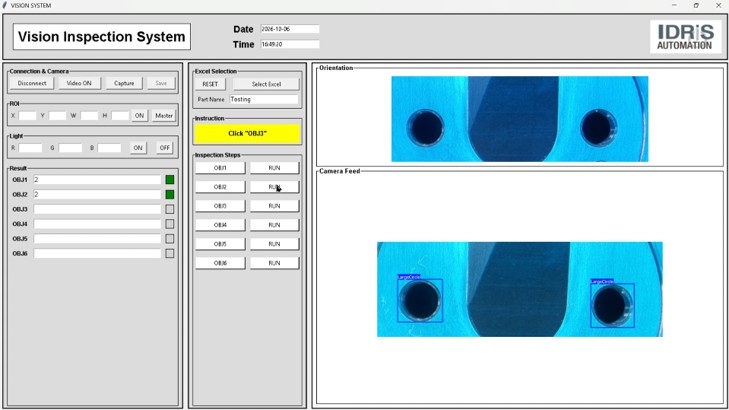Click ROI X input field

pos(27,115)
